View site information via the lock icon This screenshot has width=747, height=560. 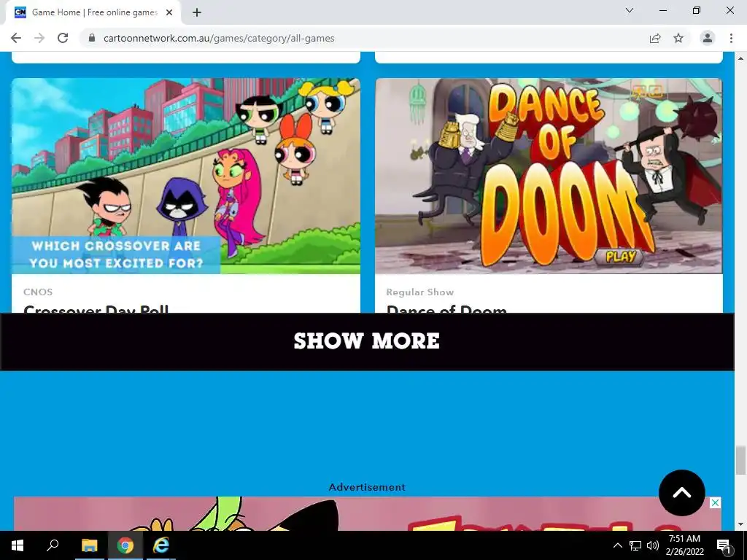click(x=93, y=38)
